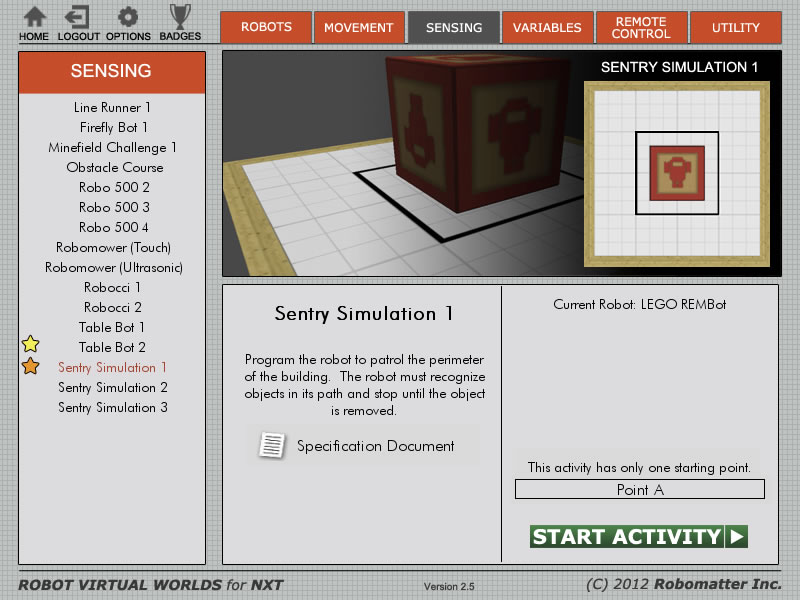Click the Sentry Simulation 1 map thumbnail

(677, 173)
